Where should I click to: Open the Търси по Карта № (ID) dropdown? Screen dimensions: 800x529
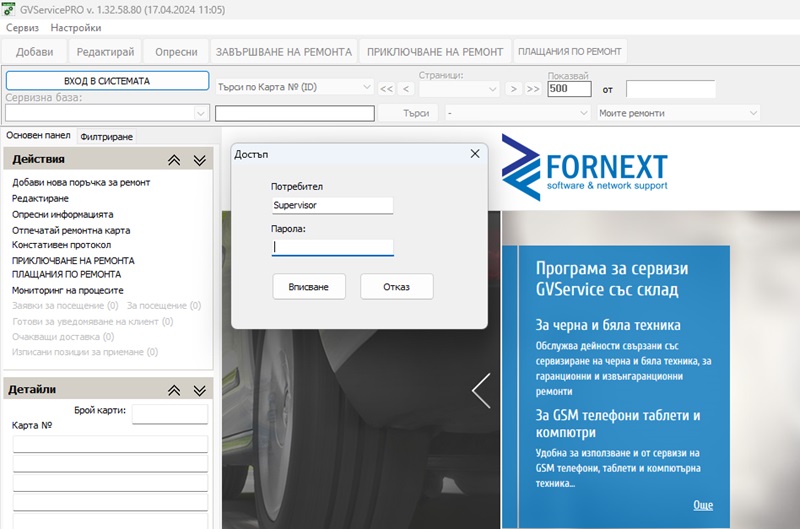[294, 87]
